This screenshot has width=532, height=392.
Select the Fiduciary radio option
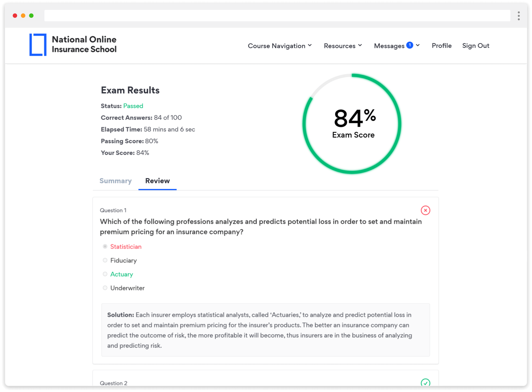click(x=105, y=260)
